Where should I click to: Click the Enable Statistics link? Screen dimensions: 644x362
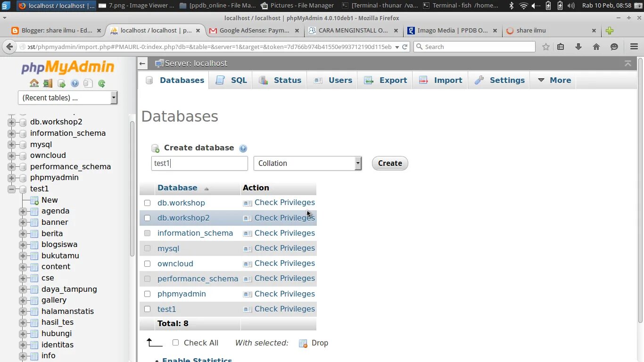(197, 360)
